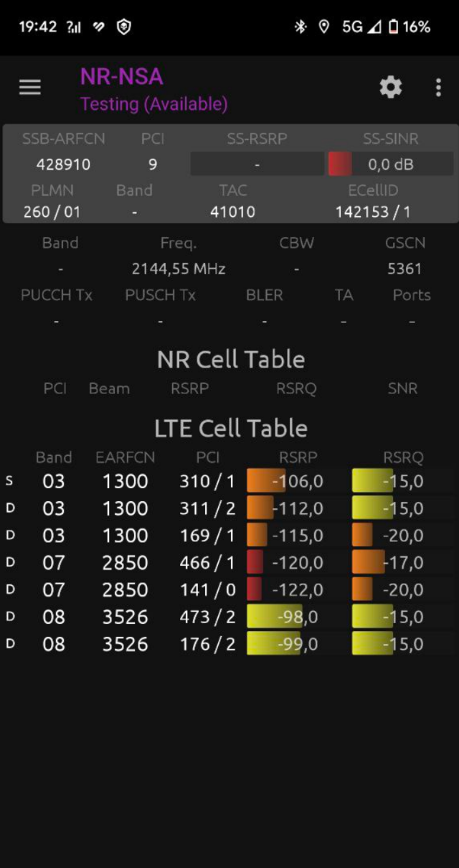Tap the location pin status icon
Screen dimensions: 459x868
(323, 27)
